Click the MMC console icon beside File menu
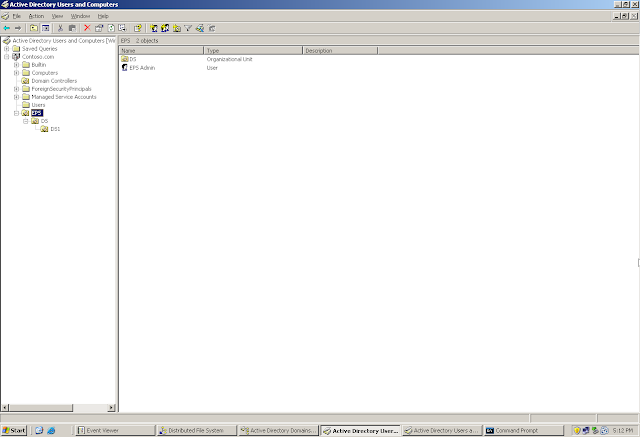The image size is (640, 437). (x=5, y=16)
